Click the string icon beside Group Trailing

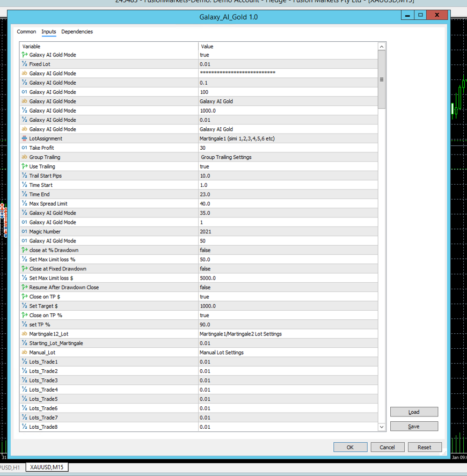25,157
